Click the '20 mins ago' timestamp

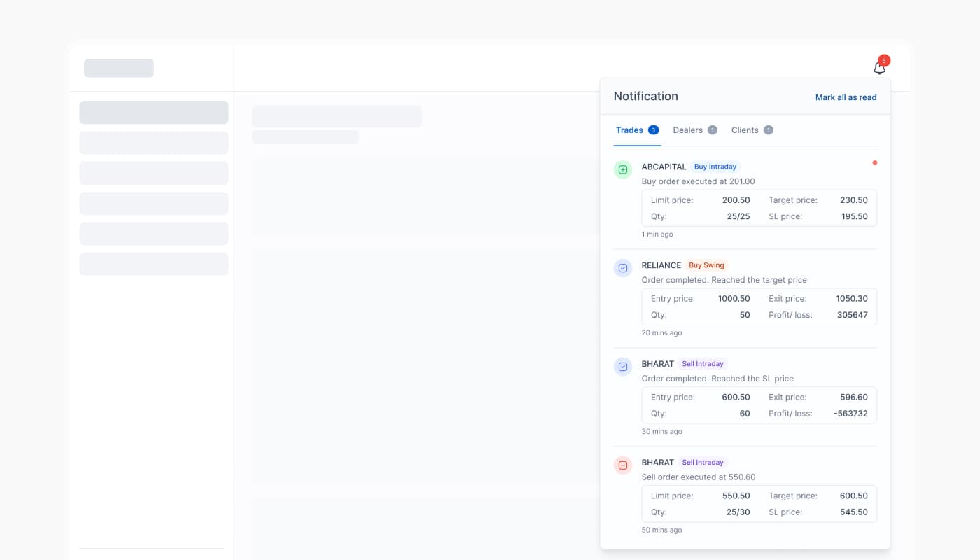(x=661, y=333)
